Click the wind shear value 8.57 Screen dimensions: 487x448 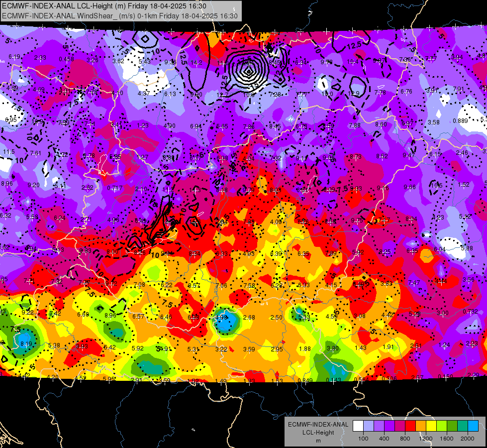pos(194,285)
